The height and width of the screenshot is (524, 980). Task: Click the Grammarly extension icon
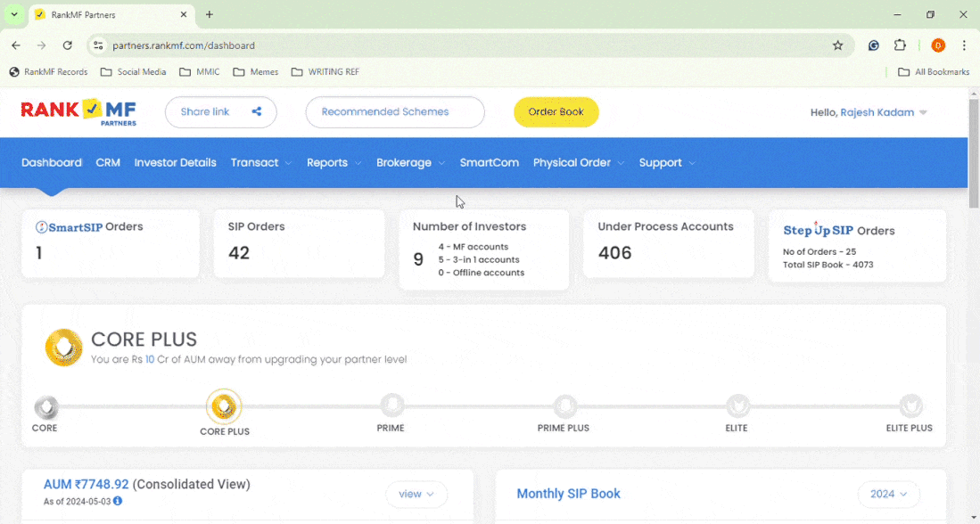tap(874, 45)
